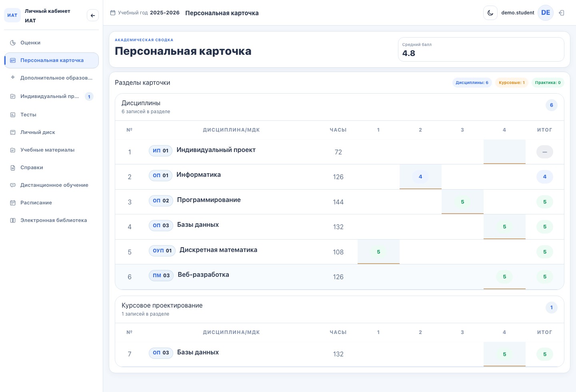Click the ОП 02 code badge
The height and width of the screenshot is (392, 576).
(x=161, y=201)
